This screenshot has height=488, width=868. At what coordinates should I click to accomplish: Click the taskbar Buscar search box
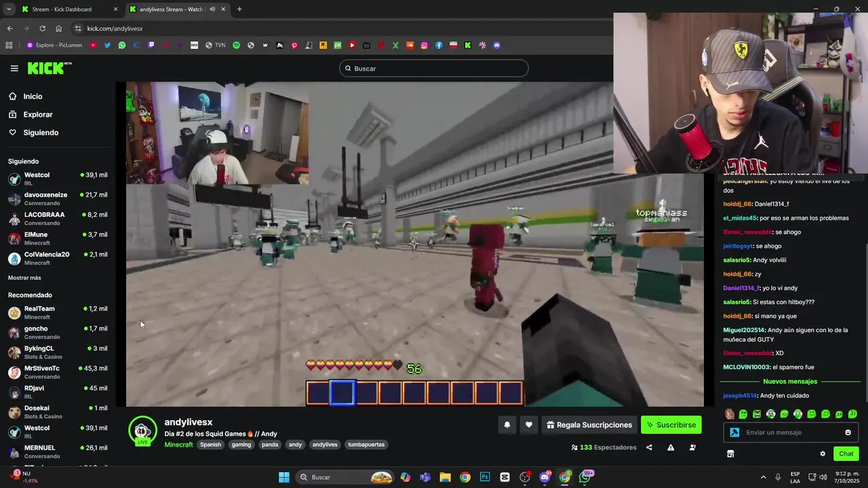coord(346,477)
